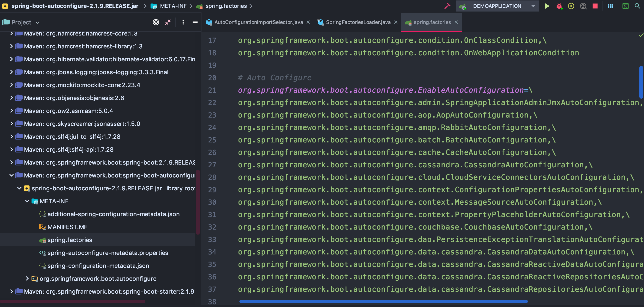
Task: Click line number 21 in gutter
Action: click(x=212, y=90)
